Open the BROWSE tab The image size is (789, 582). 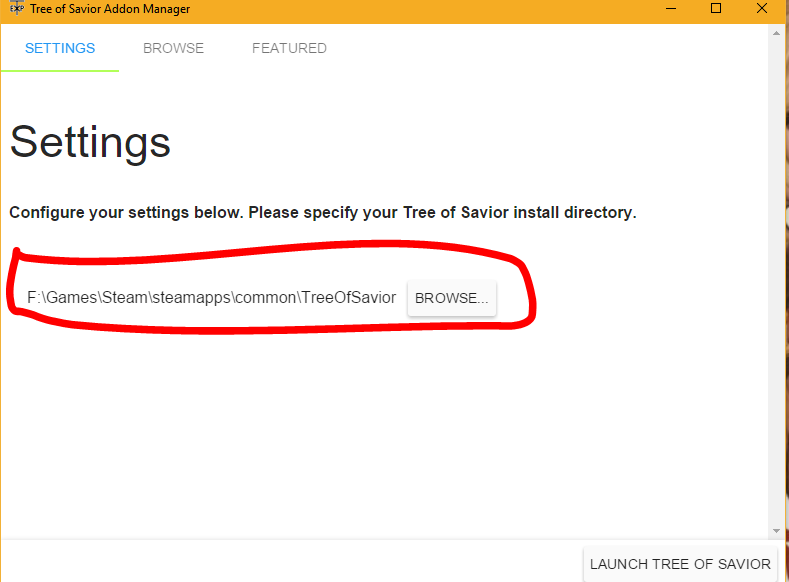click(x=173, y=48)
